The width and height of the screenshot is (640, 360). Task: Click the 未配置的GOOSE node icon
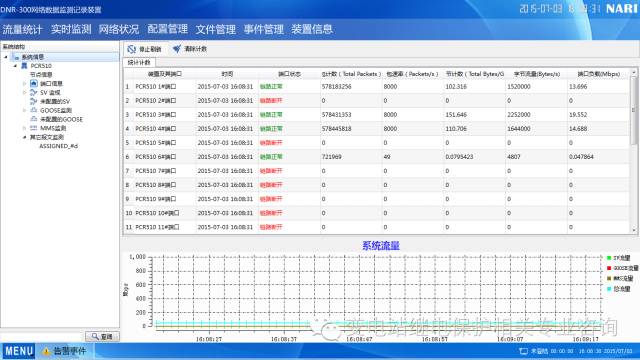point(33,119)
